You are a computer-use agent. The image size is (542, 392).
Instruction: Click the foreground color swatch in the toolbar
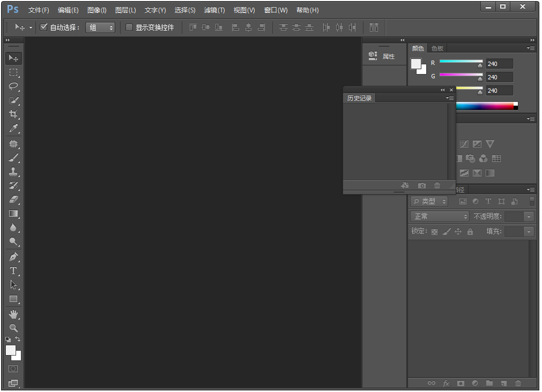pyautogui.click(x=10, y=351)
